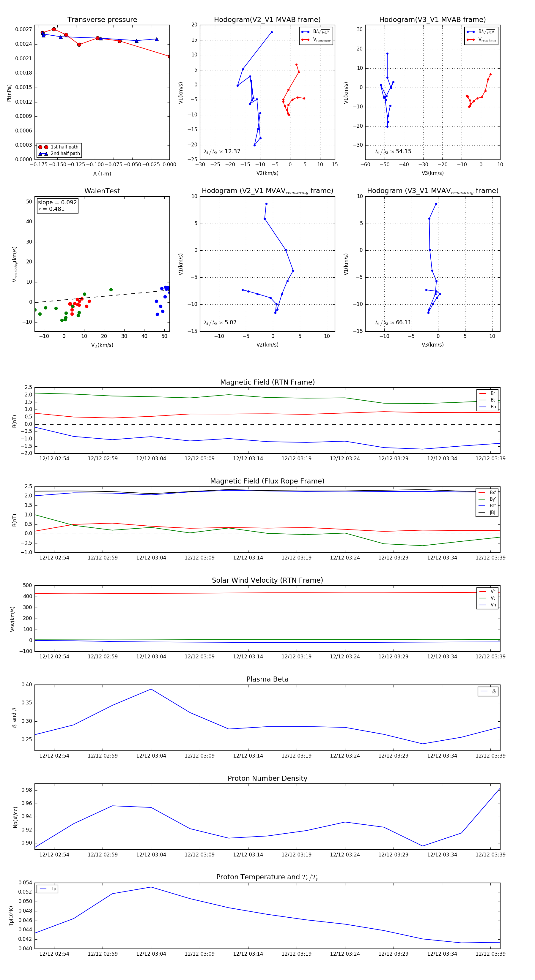Click the 'slope = 0.092' annotation

pyautogui.click(x=57, y=203)
